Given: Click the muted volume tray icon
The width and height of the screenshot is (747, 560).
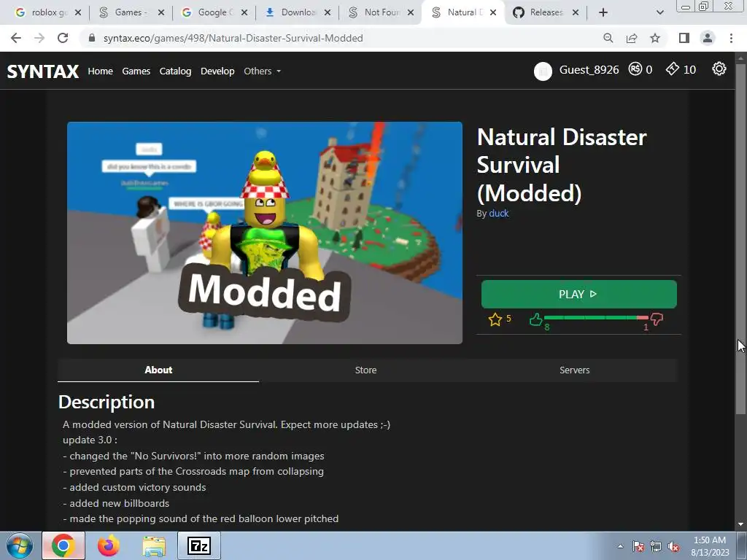Looking at the screenshot, I should [673, 546].
